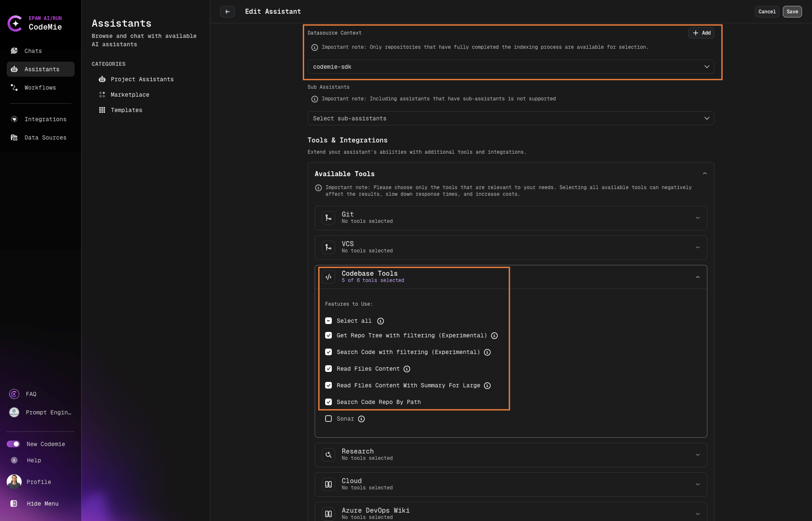Save the assistant changes
This screenshot has width=812, height=521.
point(792,11)
